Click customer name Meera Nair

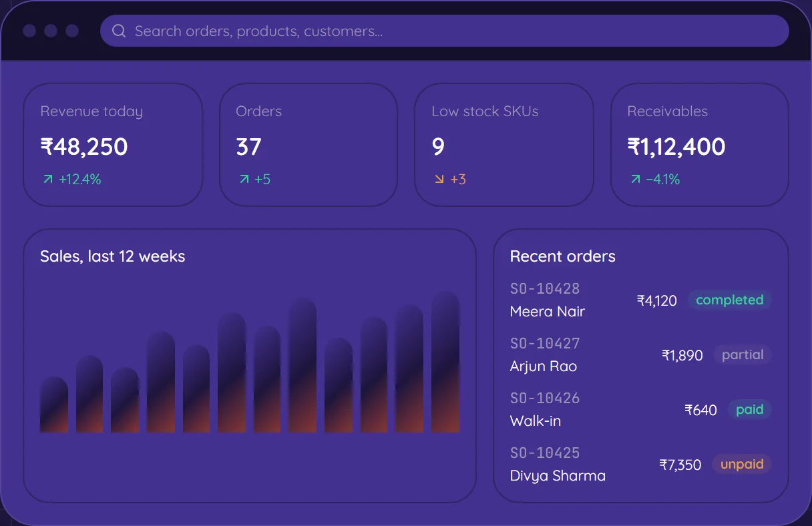(548, 311)
